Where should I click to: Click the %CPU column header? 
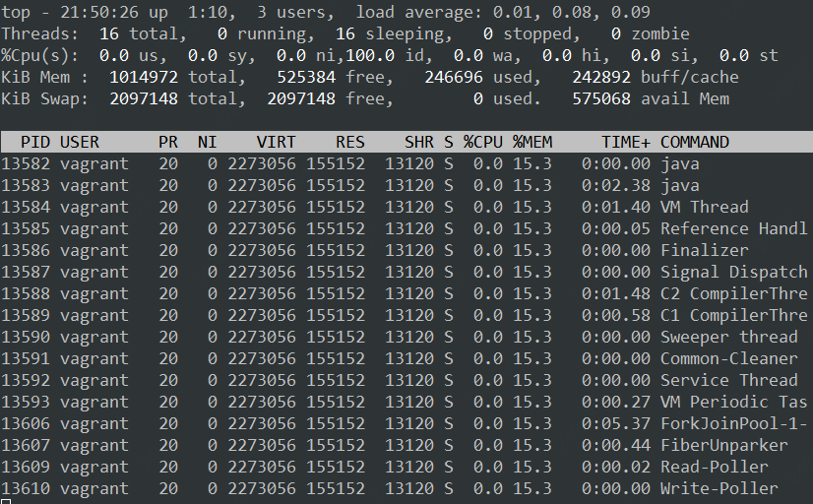point(483,142)
